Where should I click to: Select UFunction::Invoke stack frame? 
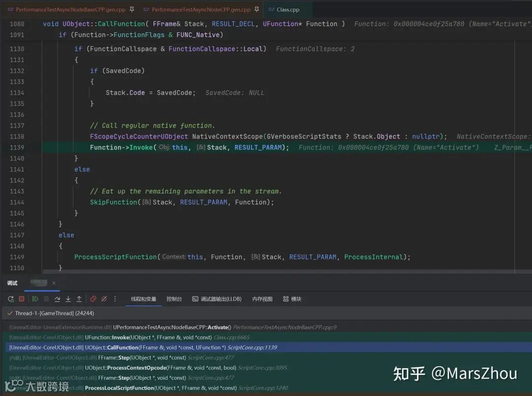point(266,337)
